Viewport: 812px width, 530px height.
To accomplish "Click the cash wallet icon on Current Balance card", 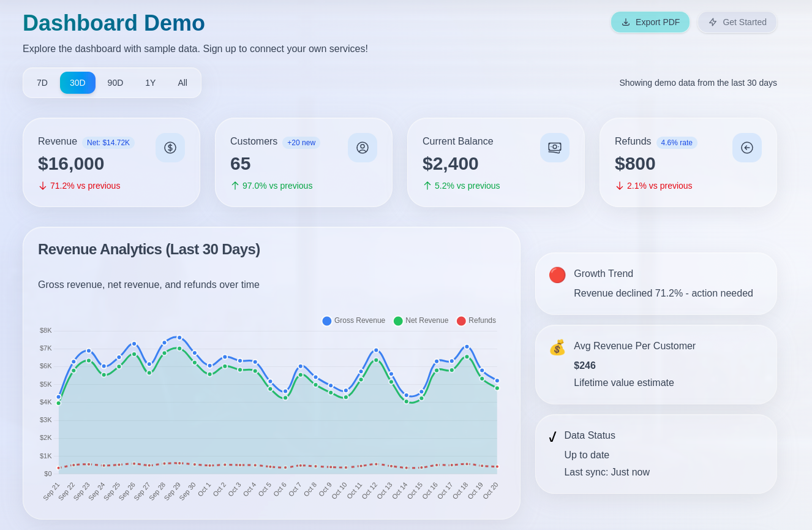I will pyautogui.click(x=555, y=147).
